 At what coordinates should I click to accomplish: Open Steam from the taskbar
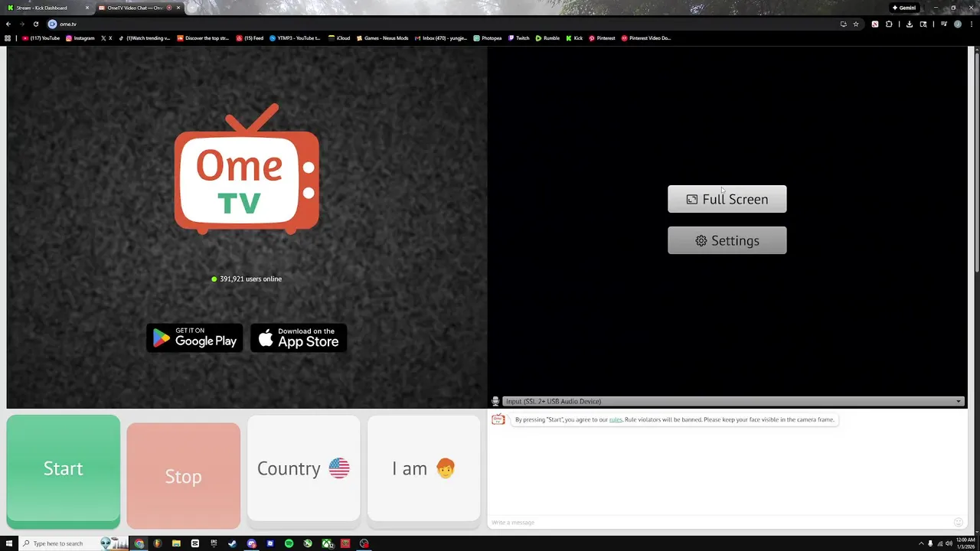click(x=232, y=543)
